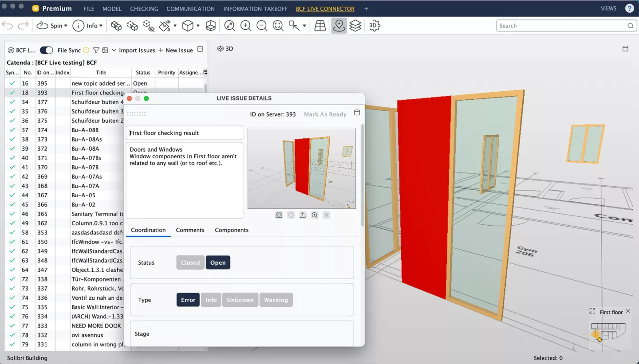Click the solid cubes show-components icon
The image size is (639, 364).
pyautogui.click(x=116, y=26)
